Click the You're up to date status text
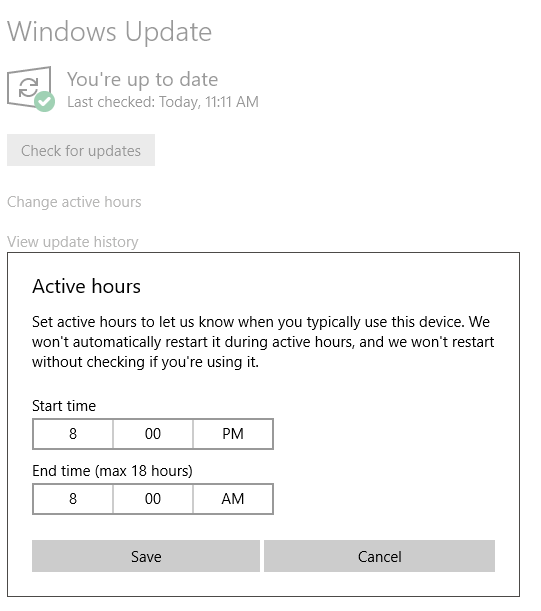This screenshot has height=611, width=541. point(142,79)
